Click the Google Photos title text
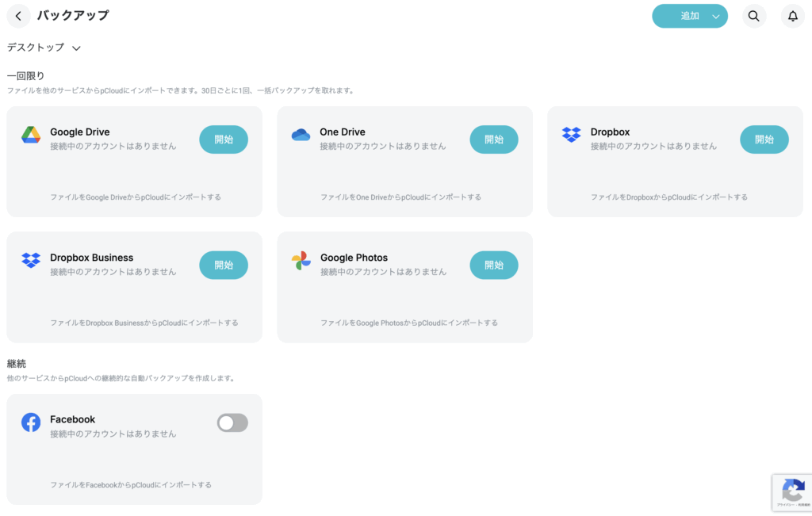The image size is (812, 516). (354, 258)
